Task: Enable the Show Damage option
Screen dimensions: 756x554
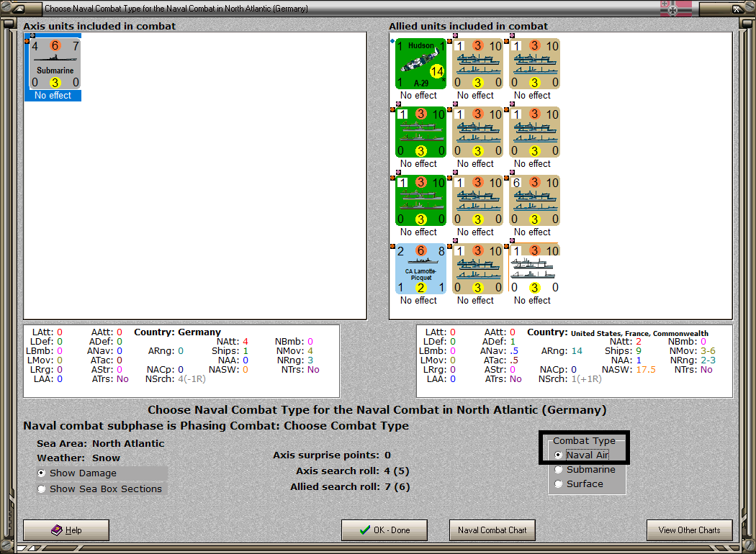Action: click(77, 473)
